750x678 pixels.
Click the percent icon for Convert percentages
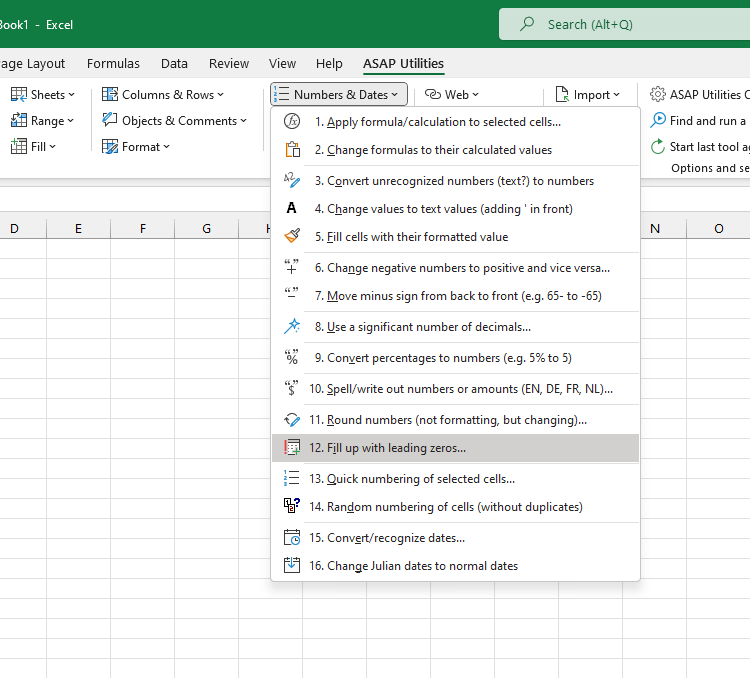click(291, 357)
